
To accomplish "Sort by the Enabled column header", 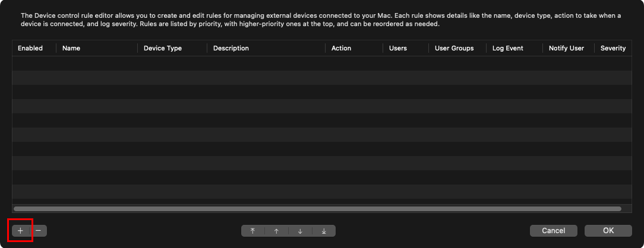I will [30, 48].
